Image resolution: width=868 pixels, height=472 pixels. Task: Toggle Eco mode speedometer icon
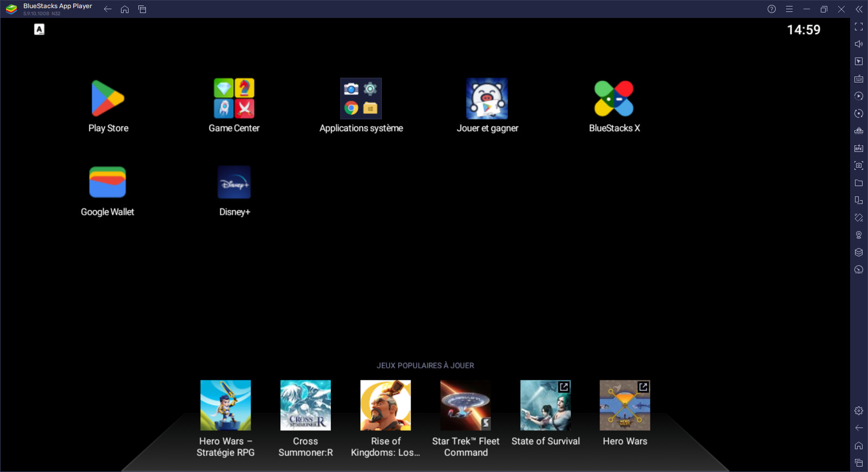click(x=859, y=270)
